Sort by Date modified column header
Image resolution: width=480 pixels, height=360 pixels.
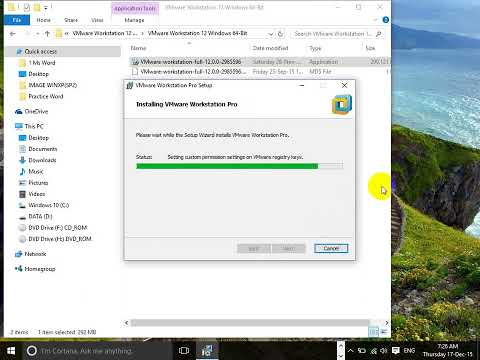tap(270, 48)
